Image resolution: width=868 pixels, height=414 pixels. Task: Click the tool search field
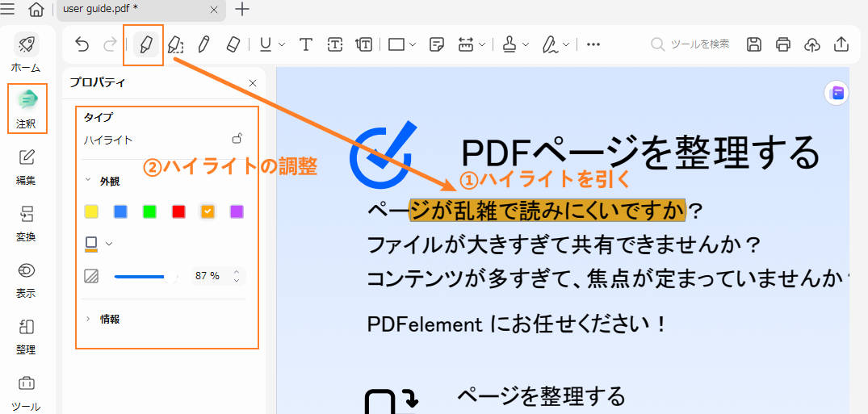pos(690,44)
